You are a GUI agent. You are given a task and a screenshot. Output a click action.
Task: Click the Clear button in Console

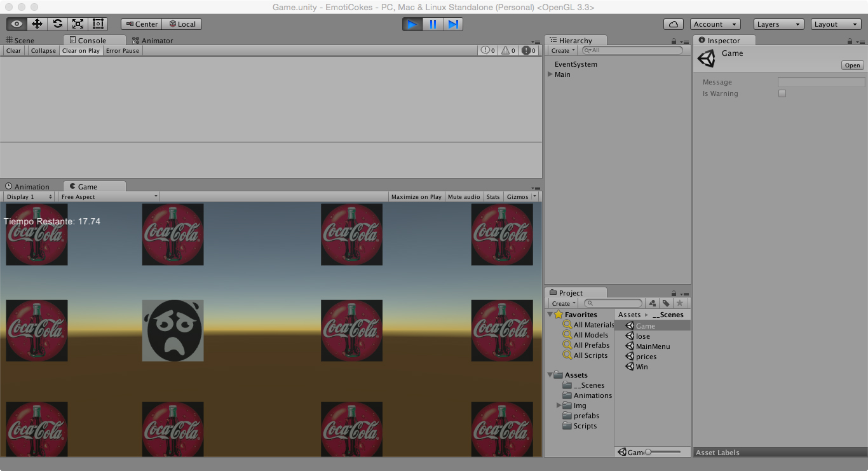point(14,51)
